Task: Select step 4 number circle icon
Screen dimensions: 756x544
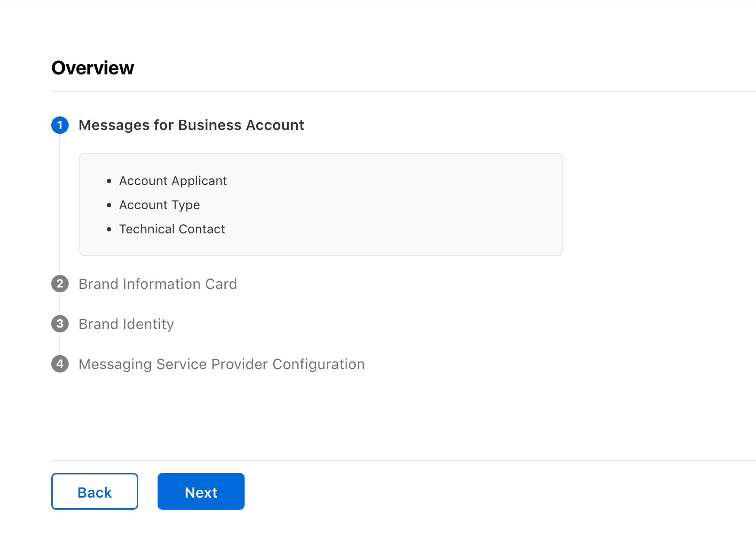Action: [60, 364]
